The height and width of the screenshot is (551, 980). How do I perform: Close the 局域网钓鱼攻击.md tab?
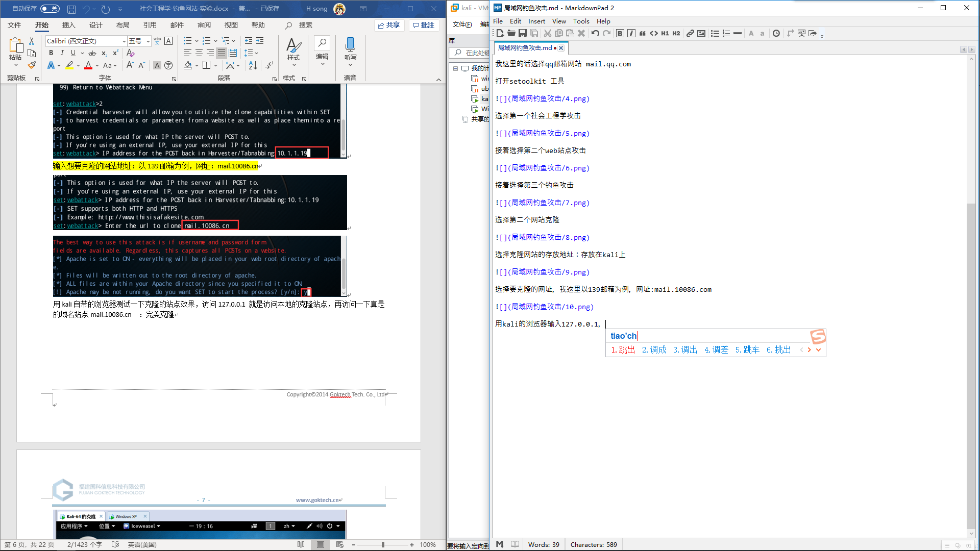pos(561,48)
